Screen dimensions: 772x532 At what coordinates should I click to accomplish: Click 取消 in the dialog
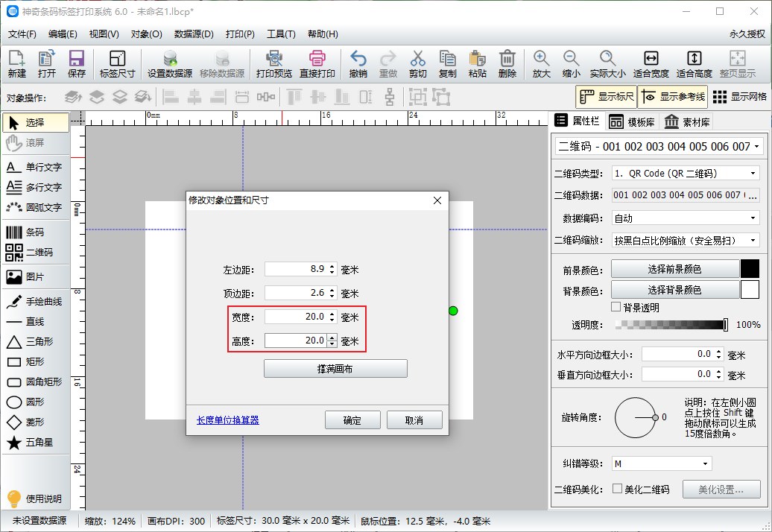coord(414,420)
